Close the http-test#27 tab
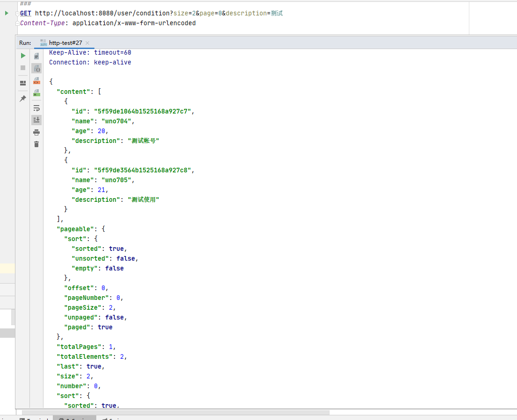Viewport: 517px width, 420px height. pos(87,43)
